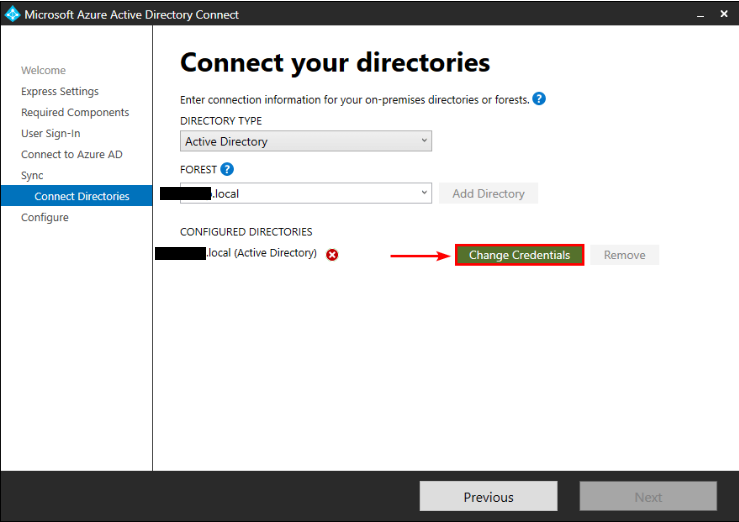
Task: Select the Connect Directories step
Action: (x=76, y=196)
